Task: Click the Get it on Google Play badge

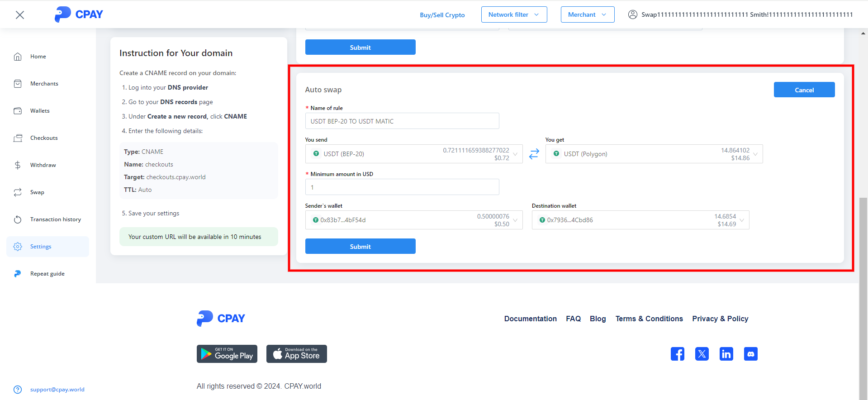Action: (x=227, y=354)
